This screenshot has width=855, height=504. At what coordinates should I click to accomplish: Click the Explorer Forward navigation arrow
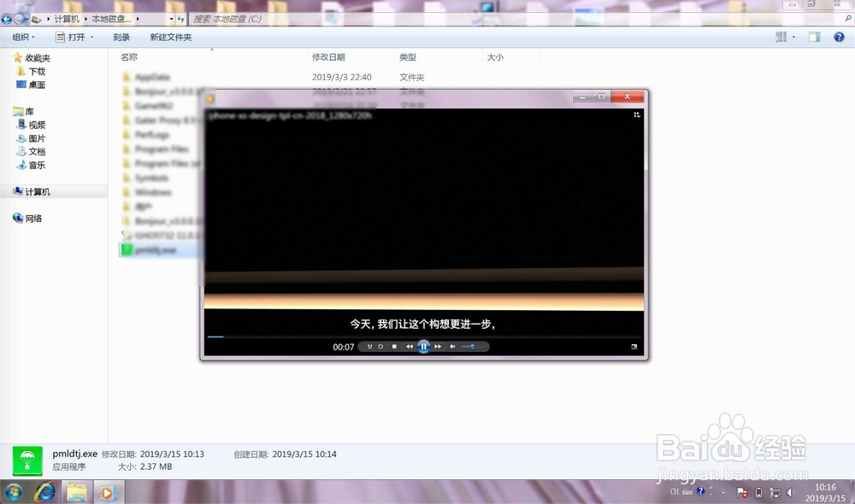(x=19, y=19)
